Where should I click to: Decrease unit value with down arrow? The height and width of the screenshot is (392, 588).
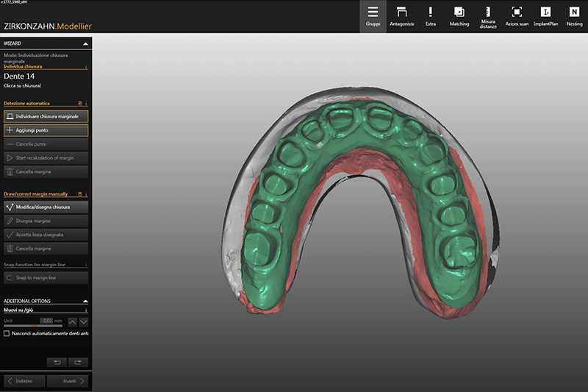[x=84, y=321]
